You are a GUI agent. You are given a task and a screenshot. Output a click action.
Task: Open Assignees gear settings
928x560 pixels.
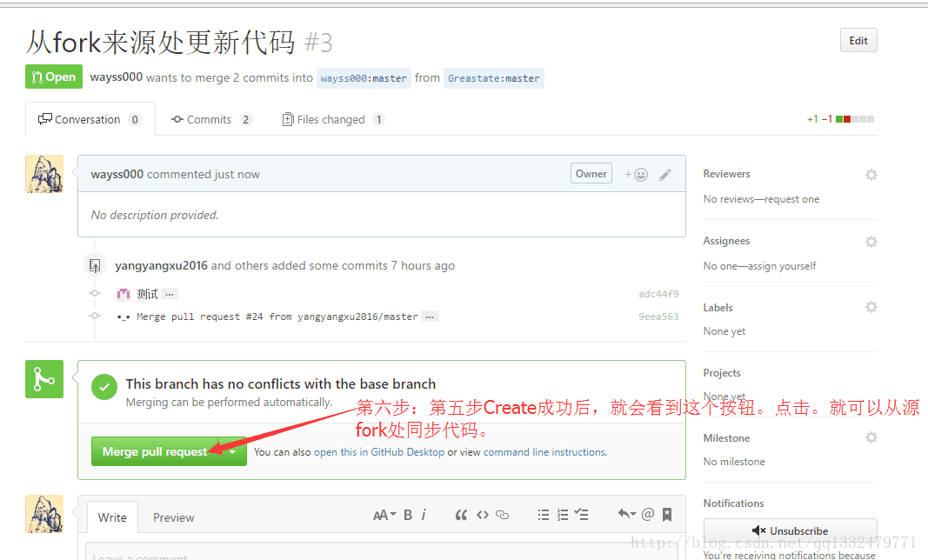tap(871, 242)
